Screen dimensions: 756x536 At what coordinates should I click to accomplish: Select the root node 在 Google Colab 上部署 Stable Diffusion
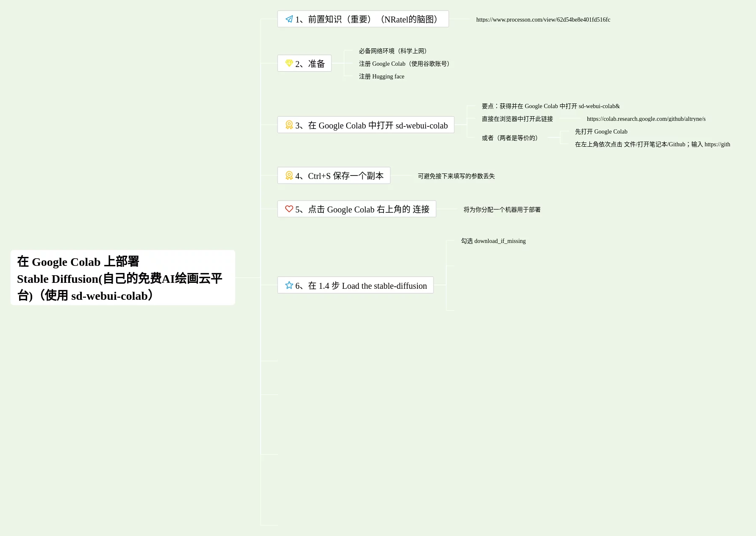[x=123, y=278]
